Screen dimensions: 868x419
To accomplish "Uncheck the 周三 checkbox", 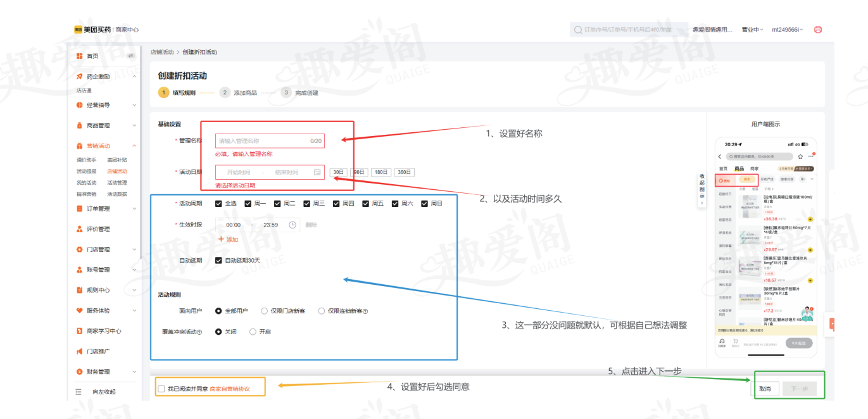I will click(307, 204).
